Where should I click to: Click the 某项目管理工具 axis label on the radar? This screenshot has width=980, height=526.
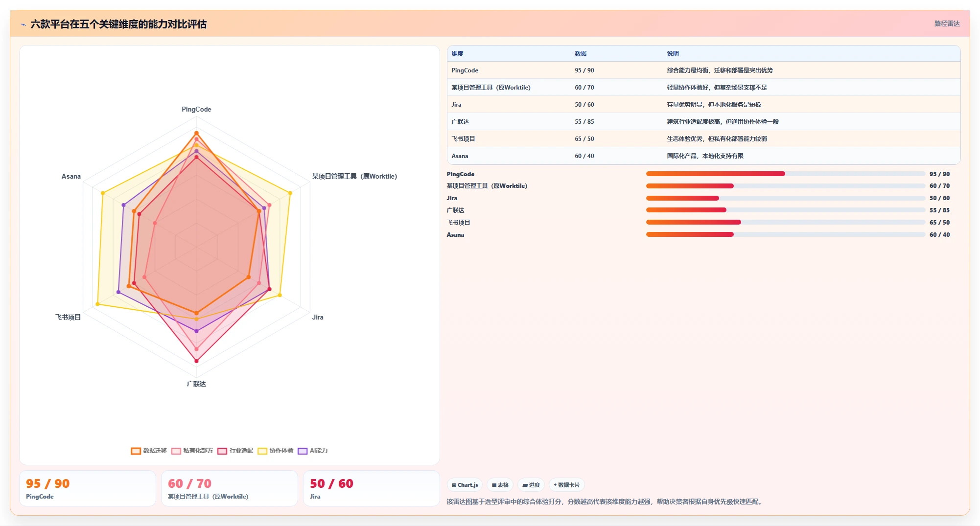[x=354, y=176]
